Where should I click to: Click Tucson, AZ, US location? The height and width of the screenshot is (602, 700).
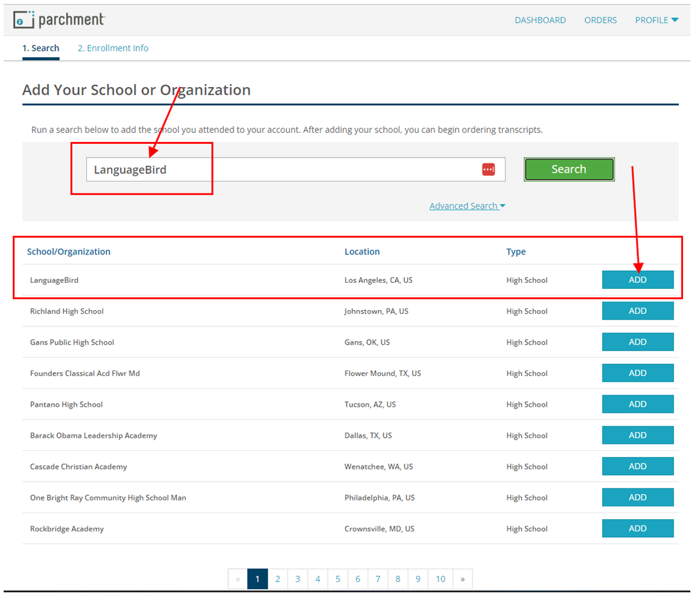(x=370, y=404)
